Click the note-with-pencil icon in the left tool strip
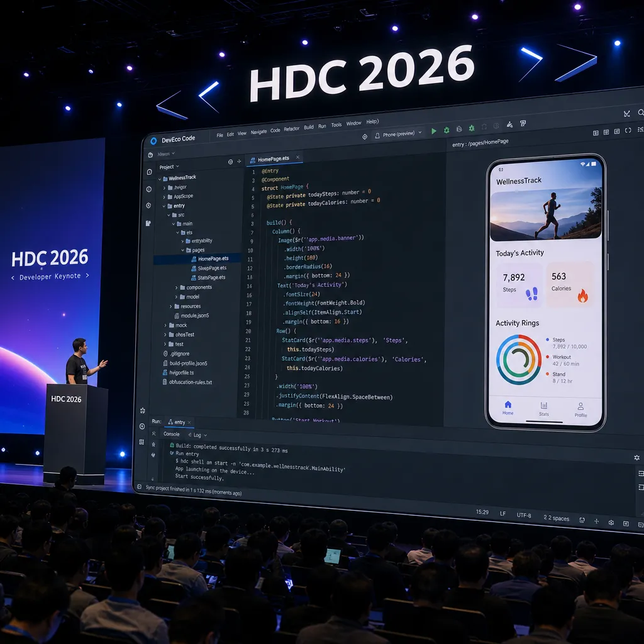This screenshot has height=644, width=644. point(148,223)
